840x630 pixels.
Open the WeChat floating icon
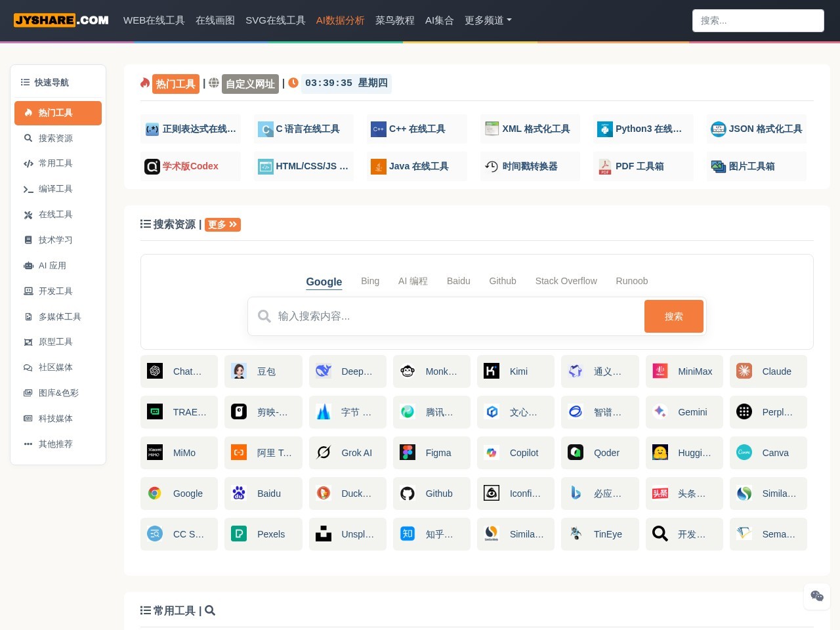(817, 596)
